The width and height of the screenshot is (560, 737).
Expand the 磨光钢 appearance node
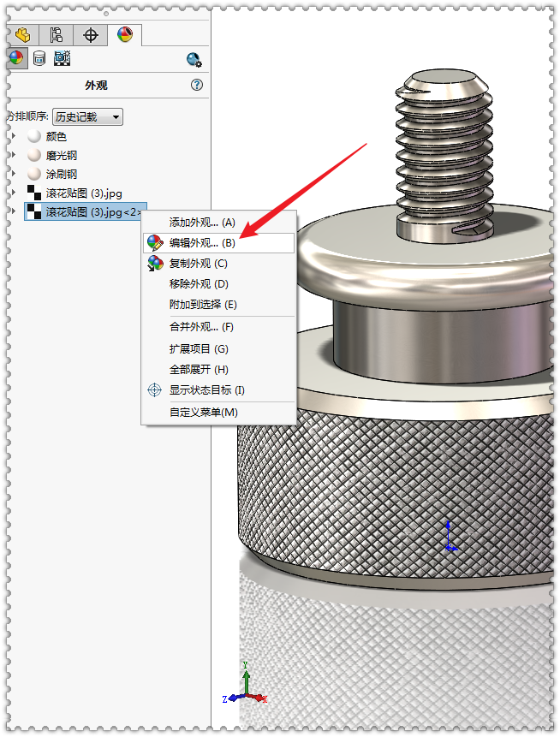pos(14,155)
